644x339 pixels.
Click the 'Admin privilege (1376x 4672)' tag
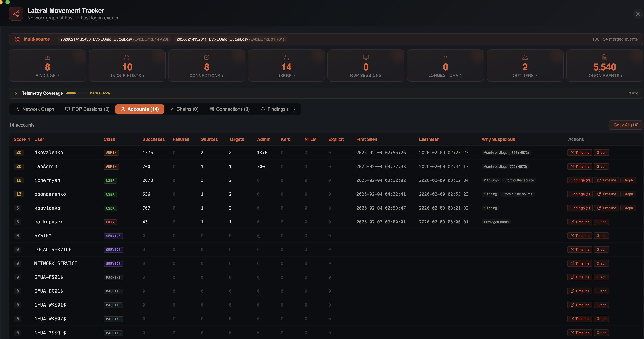click(x=506, y=153)
